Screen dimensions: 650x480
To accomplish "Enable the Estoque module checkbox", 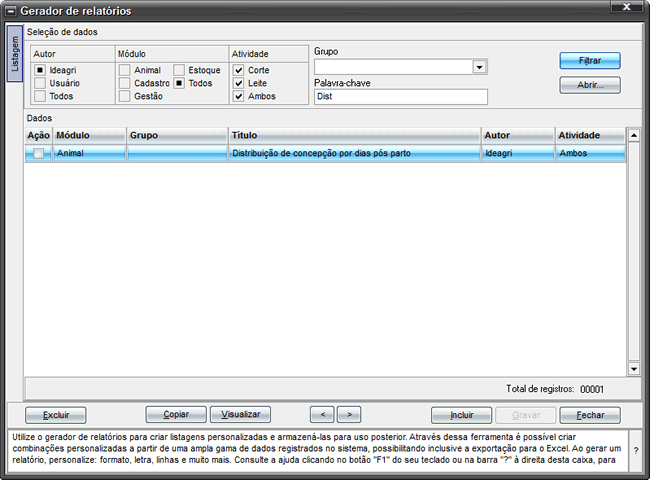I will 179,70.
